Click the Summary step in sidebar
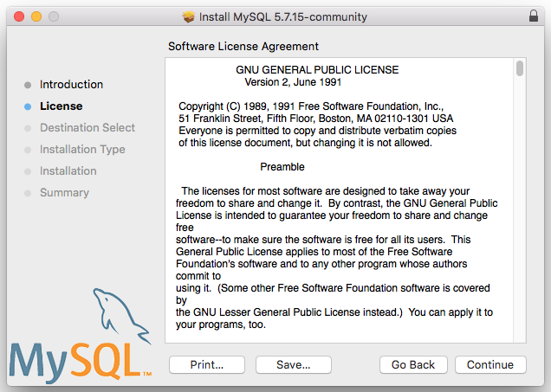551x392 pixels. coord(64,193)
